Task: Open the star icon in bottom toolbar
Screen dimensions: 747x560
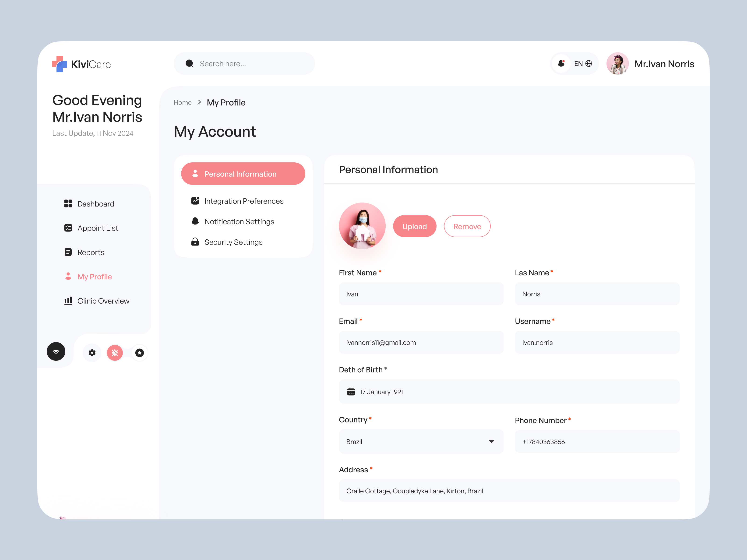Action: coord(139,353)
